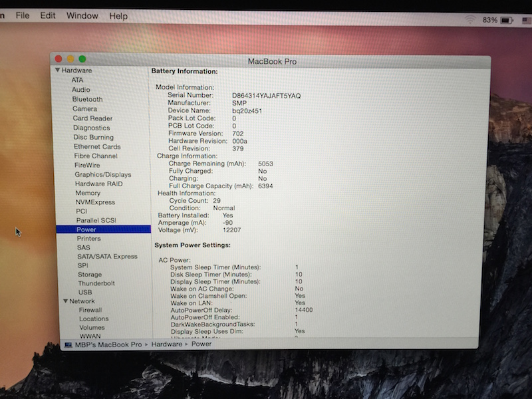This screenshot has height=399, width=532.
Task: Select the highlighted Power item
Action: coord(104,229)
